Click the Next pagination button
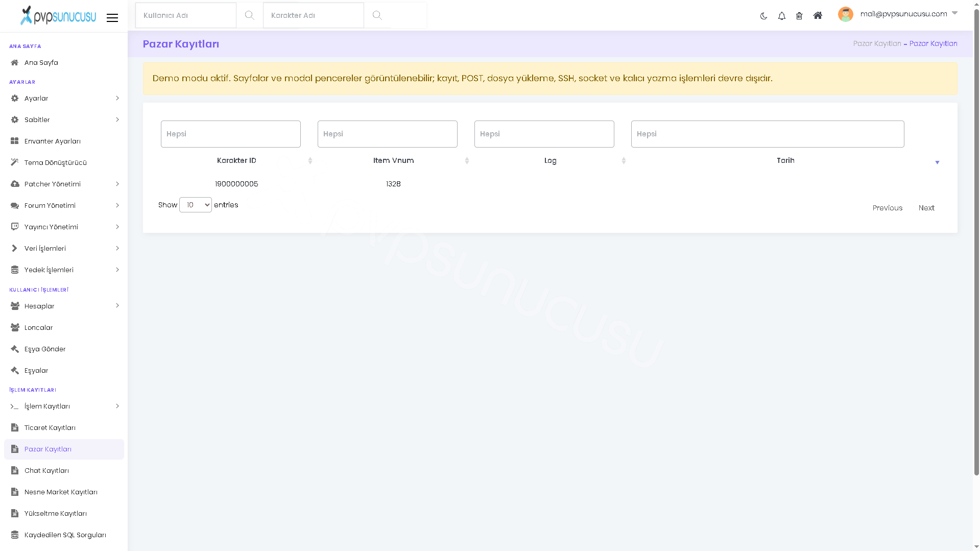This screenshot has width=980, height=551. (926, 208)
